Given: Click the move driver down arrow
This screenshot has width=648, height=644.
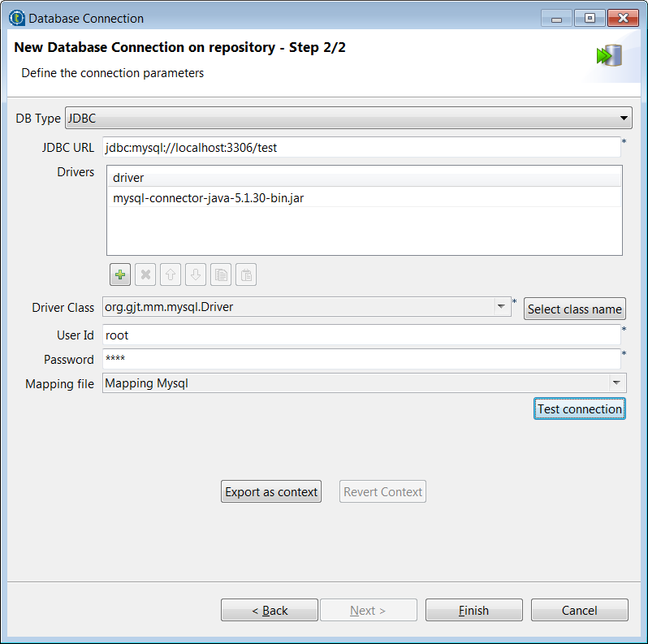Looking at the screenshot, I should coord(196,275).
